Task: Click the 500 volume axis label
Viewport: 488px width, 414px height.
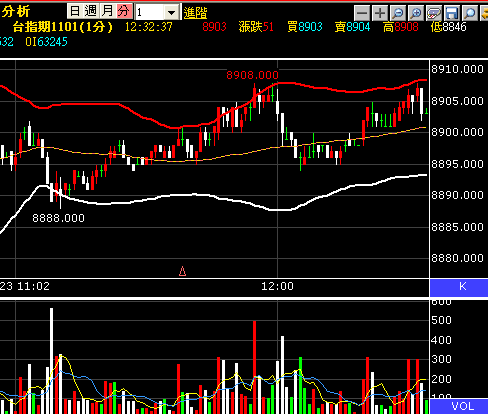Action: point(441,320)
